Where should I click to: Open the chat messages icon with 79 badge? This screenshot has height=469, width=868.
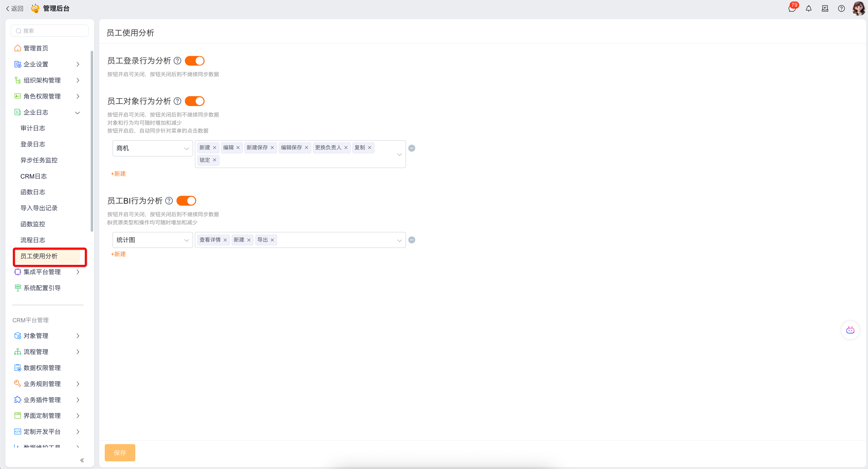tap(792, 9)
